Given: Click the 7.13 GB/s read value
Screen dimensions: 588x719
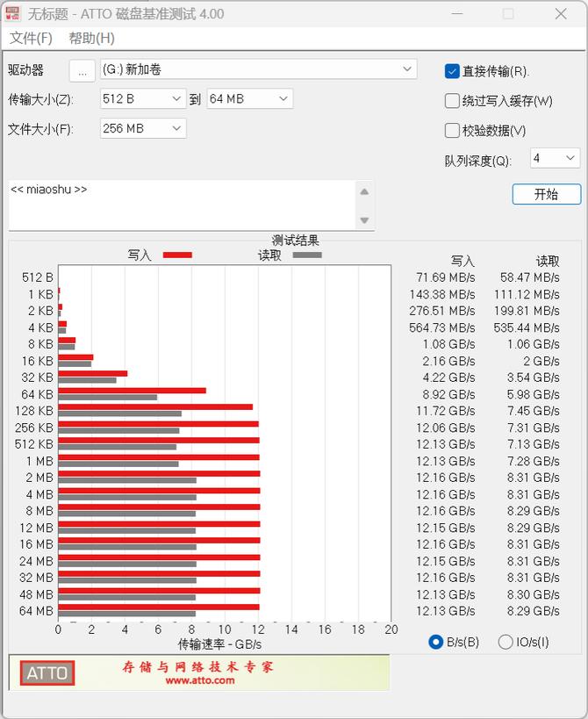Looking at the screenshot, I should [534, 444].
